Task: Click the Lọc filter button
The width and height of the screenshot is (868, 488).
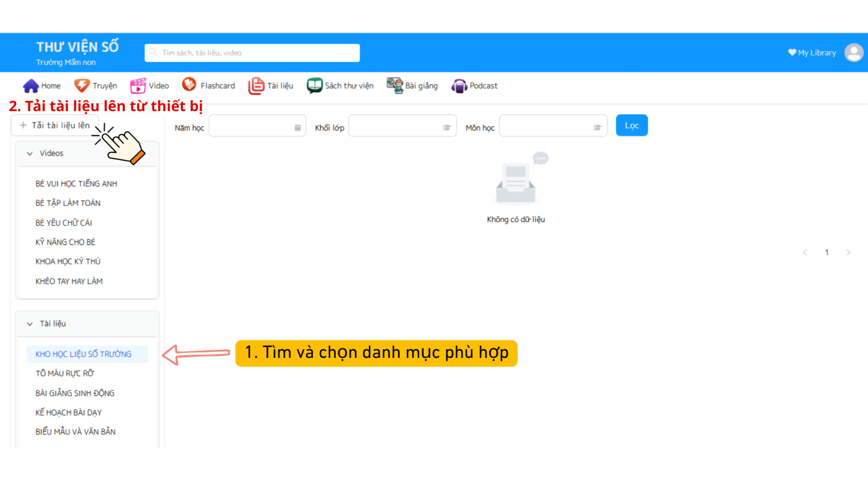Action: [631, 125]
